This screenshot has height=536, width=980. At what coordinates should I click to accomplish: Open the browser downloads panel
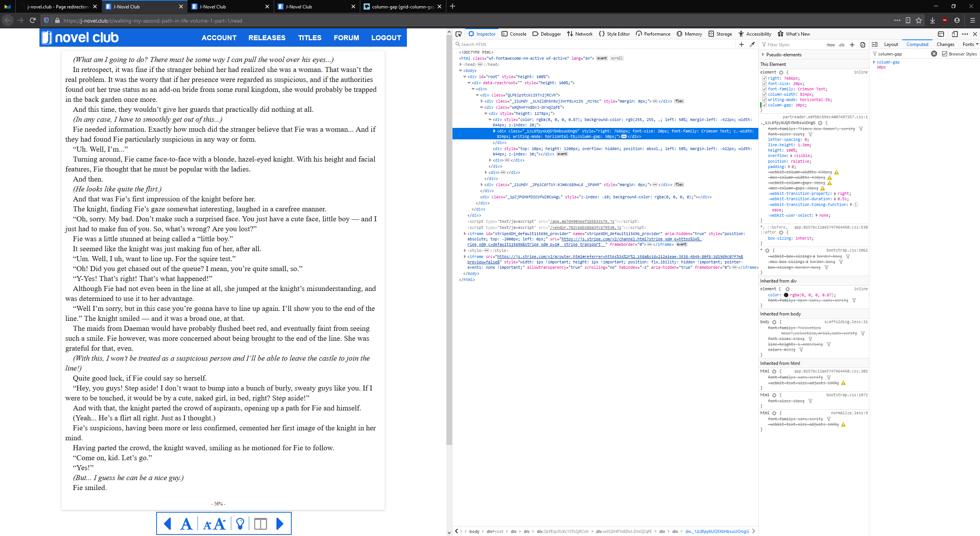[933, 20]
